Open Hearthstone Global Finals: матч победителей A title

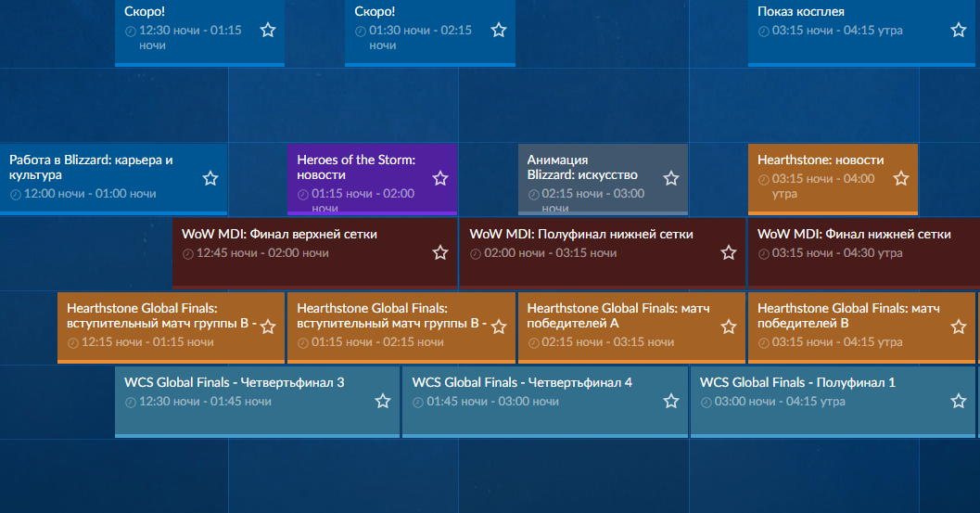(618, 316)
